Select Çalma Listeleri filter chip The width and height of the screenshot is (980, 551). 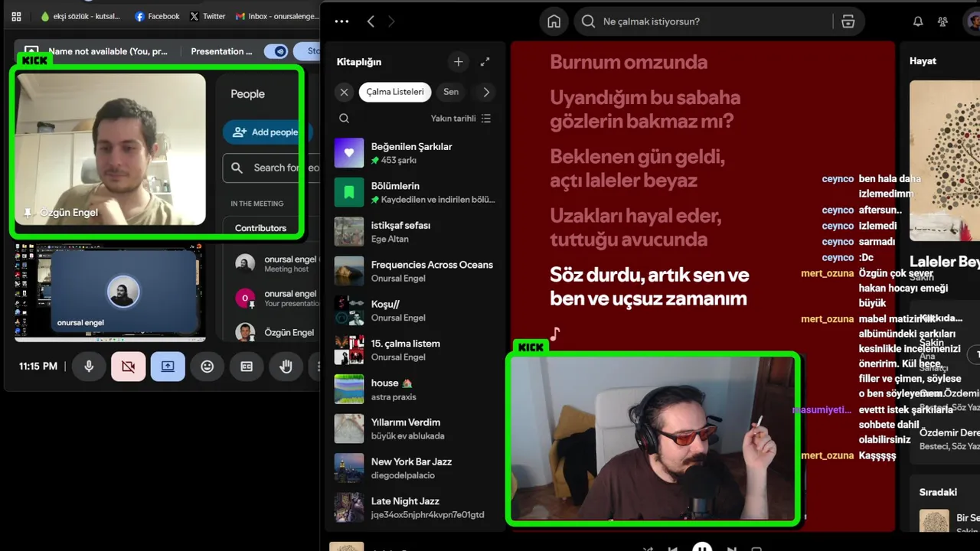(x=395, y=92)
